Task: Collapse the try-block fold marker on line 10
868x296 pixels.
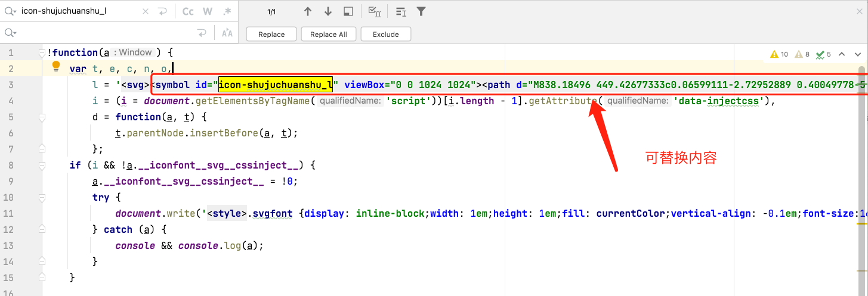Action: (42, 198)
